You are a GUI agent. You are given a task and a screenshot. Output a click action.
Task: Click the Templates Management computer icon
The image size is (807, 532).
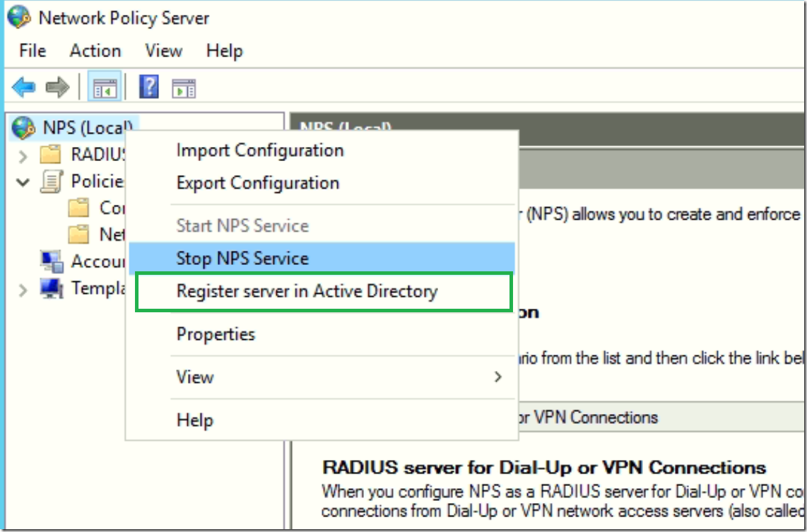pyautogui.click(x=52, y=288)
